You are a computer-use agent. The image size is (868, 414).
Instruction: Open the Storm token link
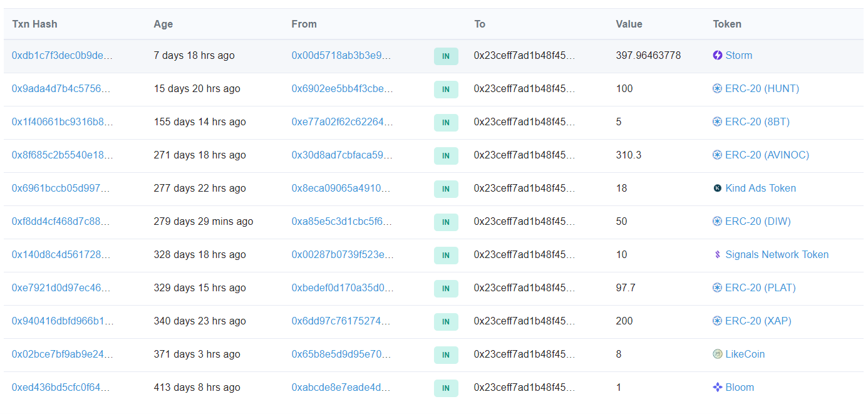click(738, 55)
